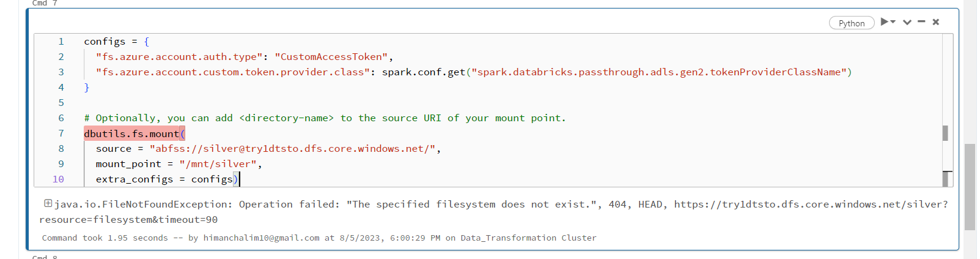Click the "/mnt/silver" mount point string

[x=218, y=164]
